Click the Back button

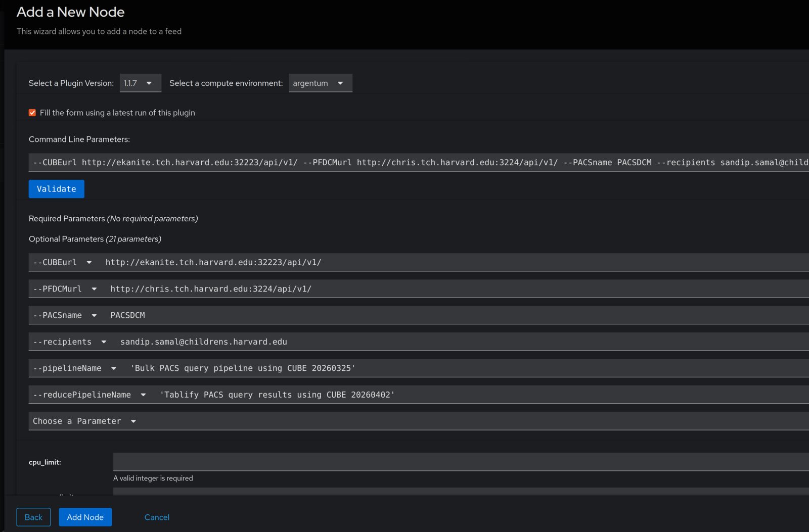point(33,517)
